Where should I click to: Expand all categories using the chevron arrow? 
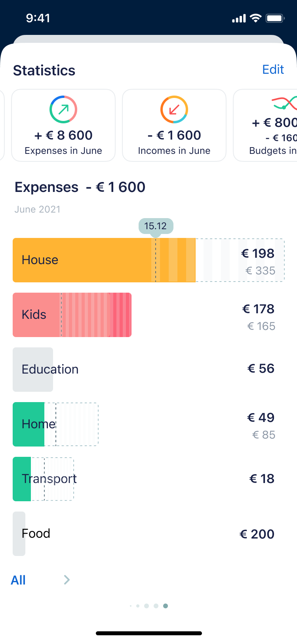point(67,580)
